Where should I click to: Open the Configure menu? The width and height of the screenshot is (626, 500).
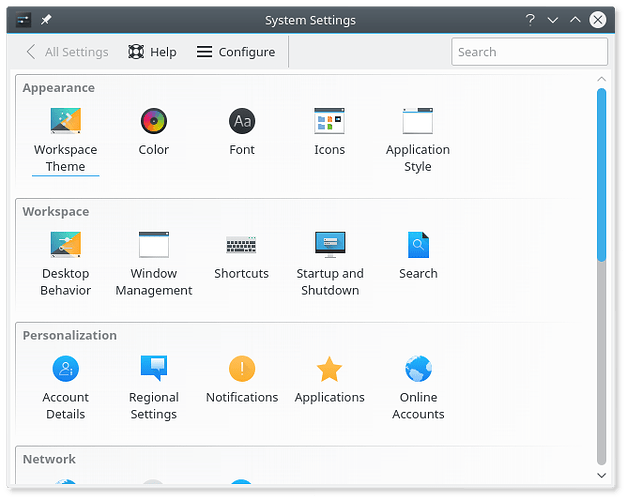pyautogui.click(x=235, y=52)
